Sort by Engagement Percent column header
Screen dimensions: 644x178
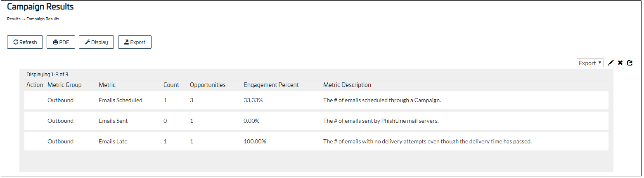[x=271, y=85]
